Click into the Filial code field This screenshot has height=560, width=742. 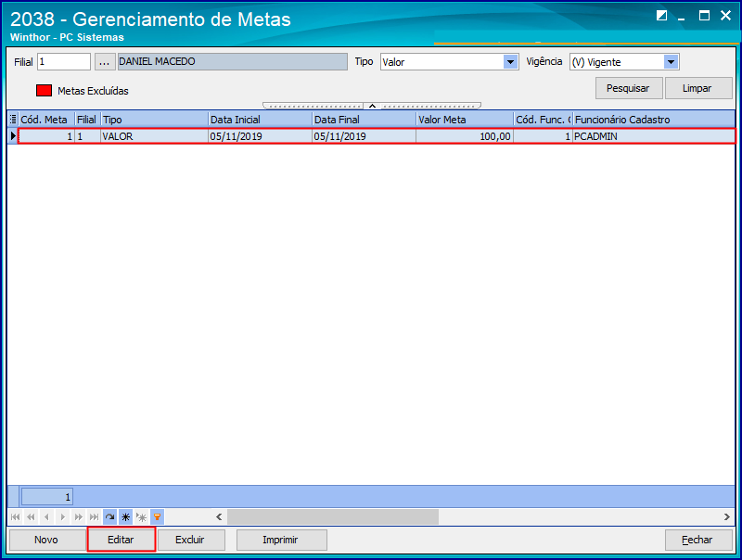(64, 62)
